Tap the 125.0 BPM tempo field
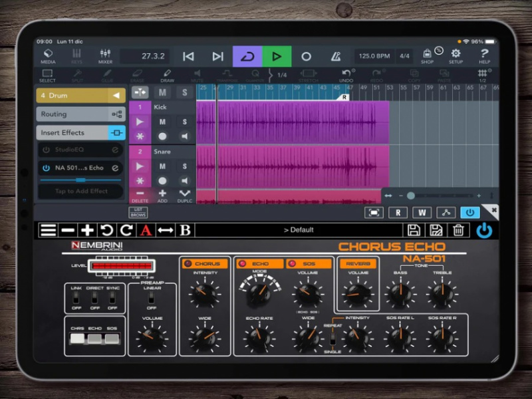 pyautogui.click(x=373, y=57)
